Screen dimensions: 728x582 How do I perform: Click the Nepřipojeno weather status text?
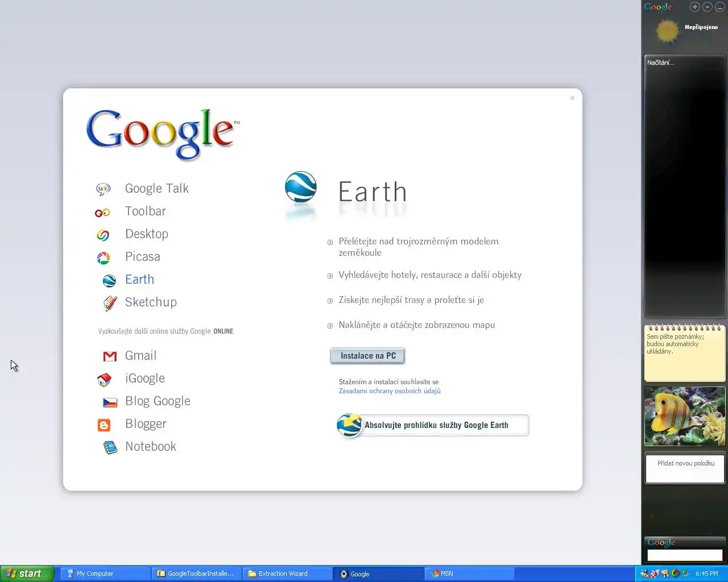(701, 27)
